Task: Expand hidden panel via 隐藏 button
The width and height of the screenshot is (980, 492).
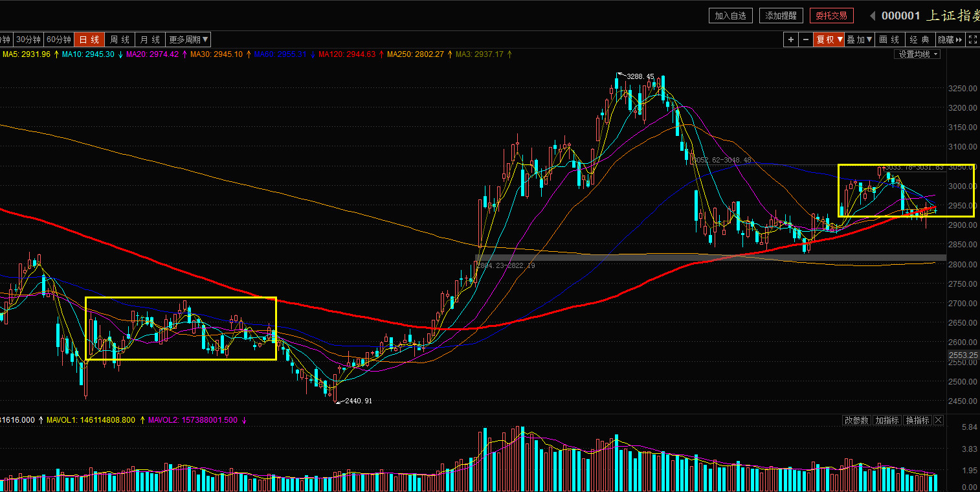Action: click(950, 39)
